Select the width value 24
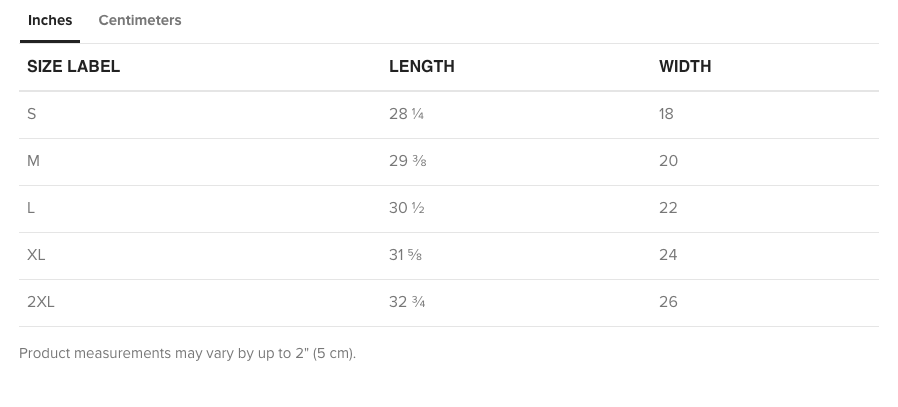Image resolution: width=898 pixels, height=407 pixels. click(x=668, y=255)
